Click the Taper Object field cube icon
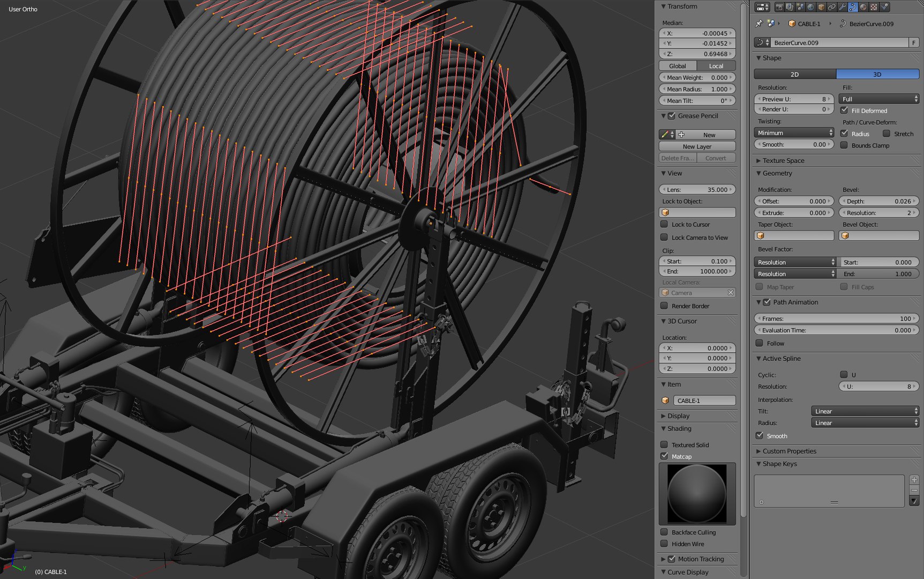Viewport: 924px width, 579px height. (761, 236)
